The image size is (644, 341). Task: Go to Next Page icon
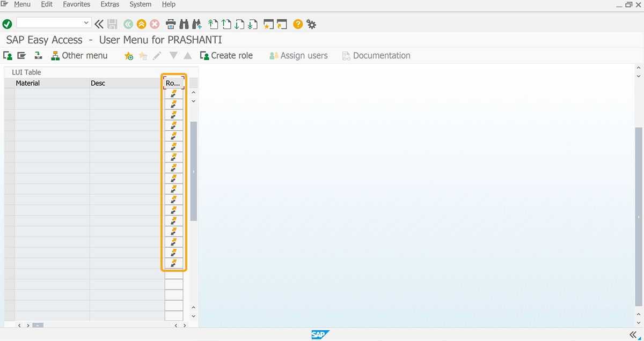click(x=239, y=24)
